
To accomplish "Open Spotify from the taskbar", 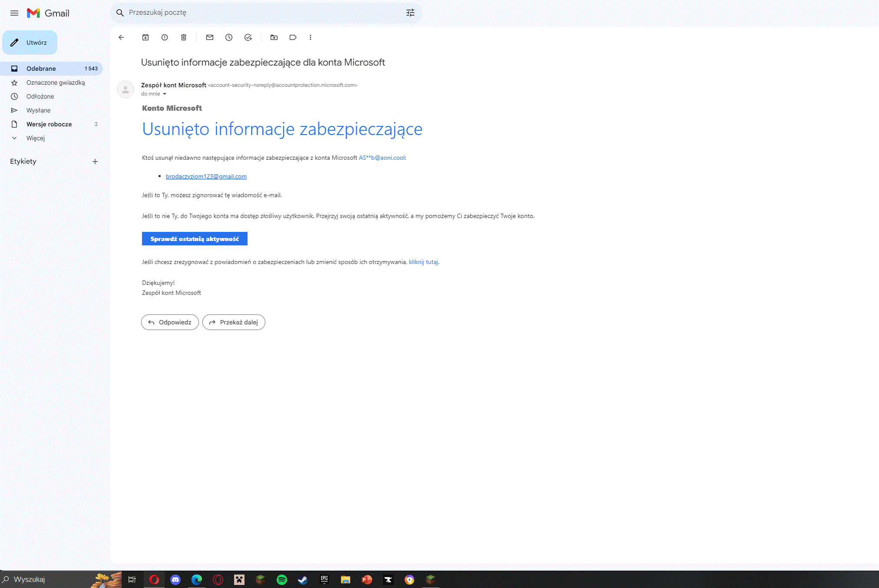I will tap(282, 579).
